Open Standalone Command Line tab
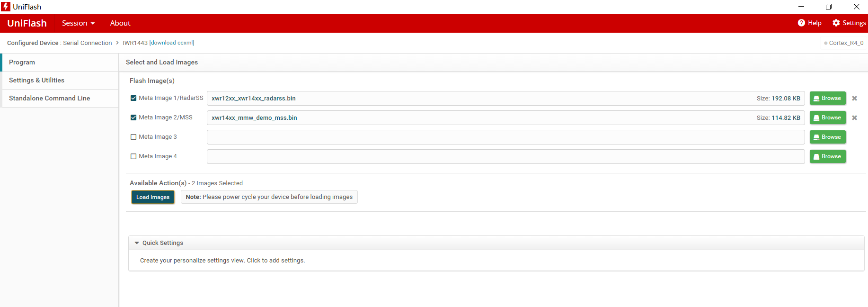The width and height of the screenshot is (868, 307). 60,99
